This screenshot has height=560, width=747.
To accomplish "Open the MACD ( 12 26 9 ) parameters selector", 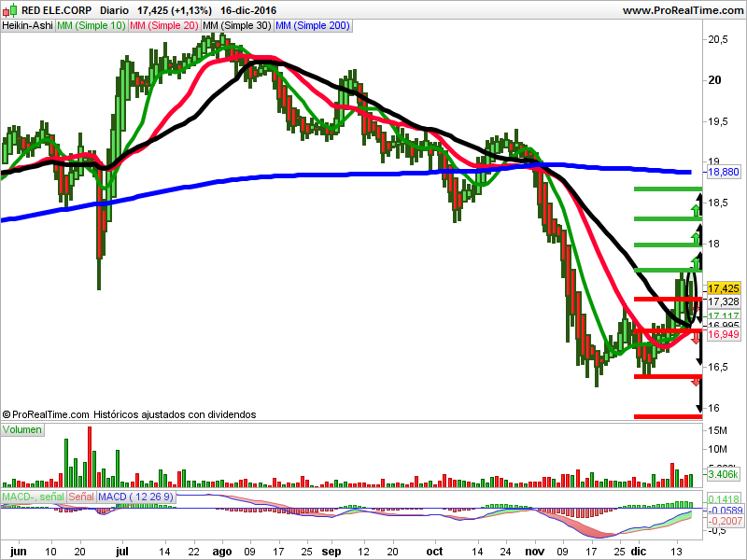I will point(134,497).
